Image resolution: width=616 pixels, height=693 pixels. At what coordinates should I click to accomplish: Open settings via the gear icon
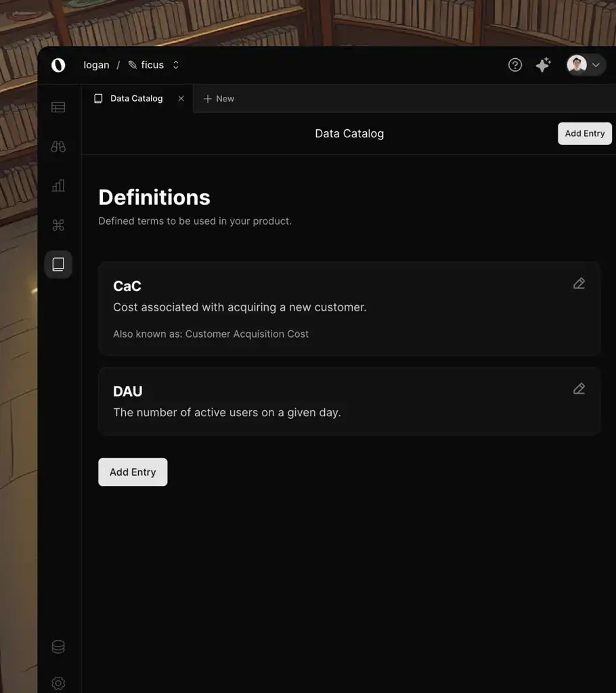point(58,683)
